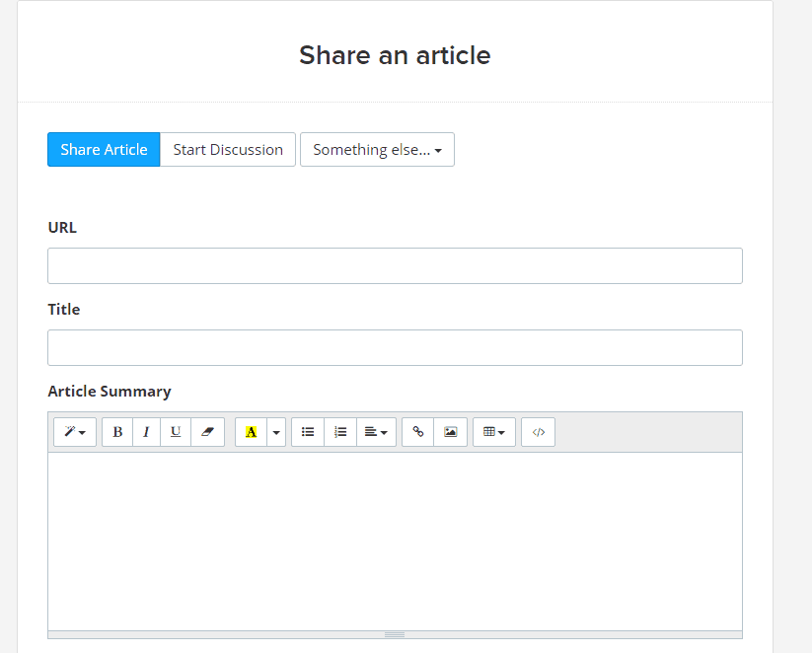812x653 pixels.
Task: Insert an ordered numbered list
Action: [x=340, y=432]
